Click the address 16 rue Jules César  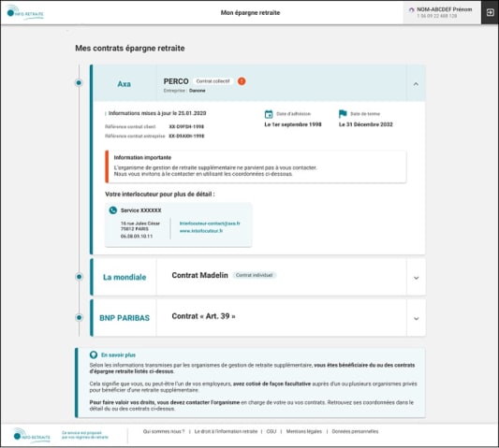pos(140,224)
